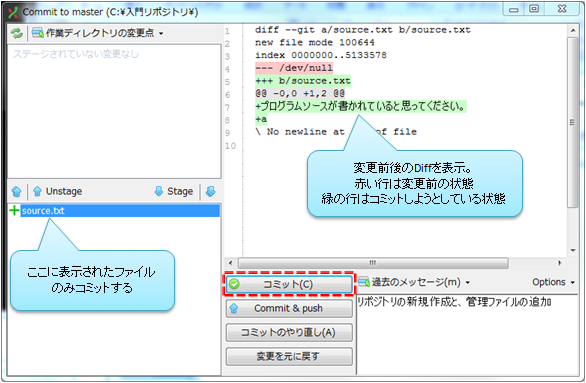Viewport: 586px width, 383px height.
Task: Click the 'new file mode 100644' line
Action: pyautogui.click(x=315, y=43)
